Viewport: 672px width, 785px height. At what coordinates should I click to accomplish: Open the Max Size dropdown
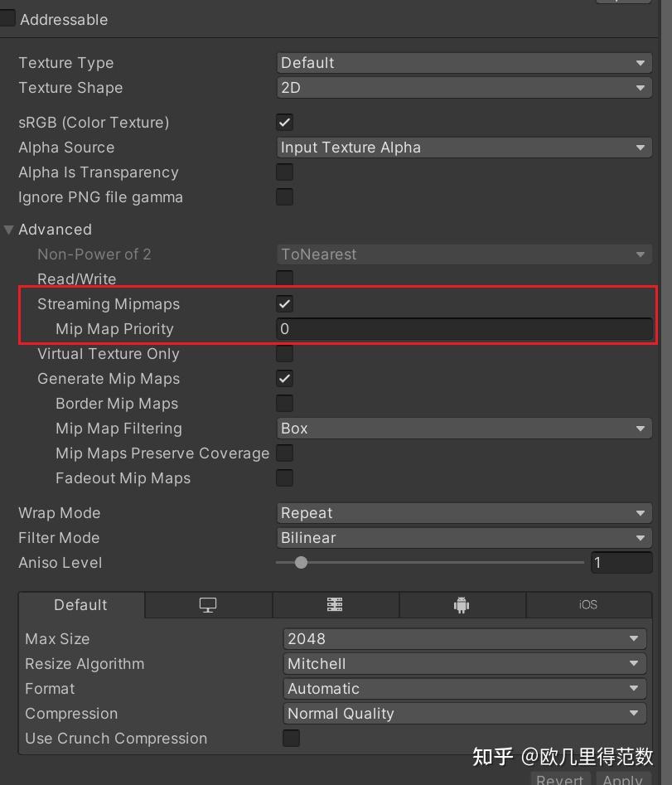[x=464, y=638]
